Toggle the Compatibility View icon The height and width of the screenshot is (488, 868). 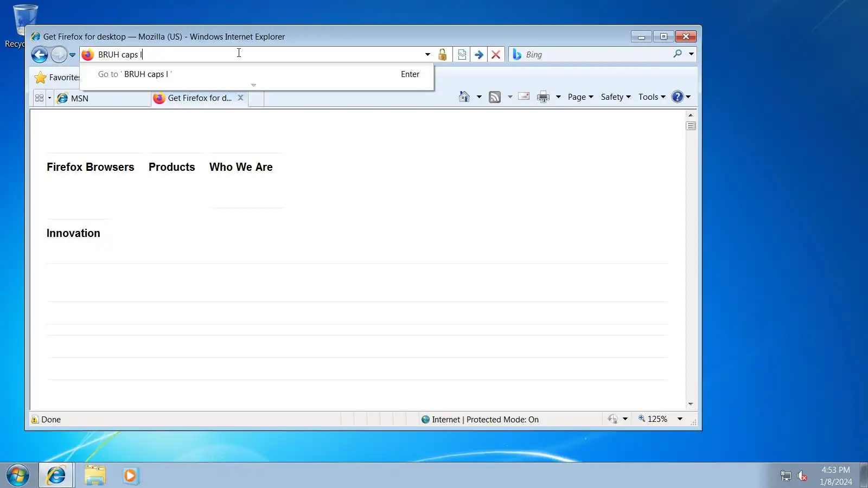(462, 55)
